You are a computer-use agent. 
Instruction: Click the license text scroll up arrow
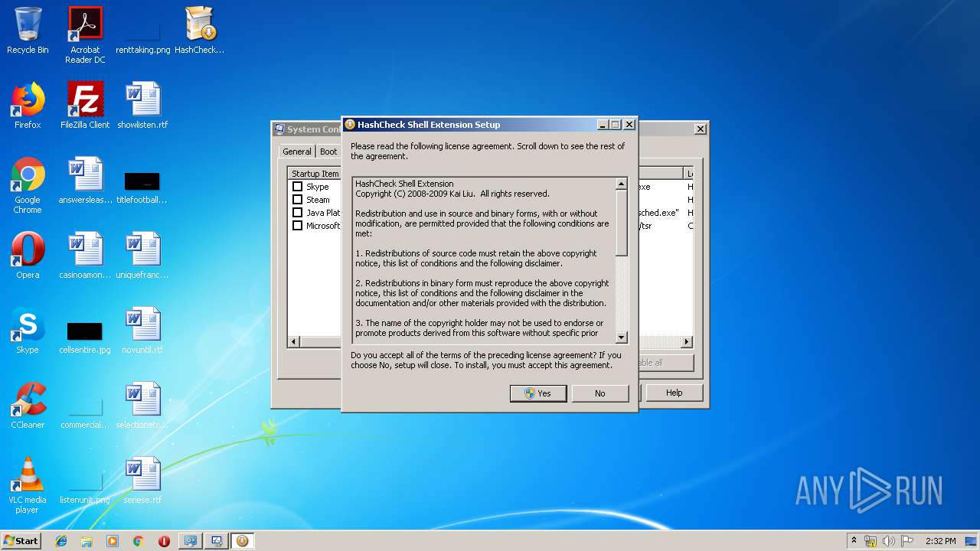click(621, 184)
